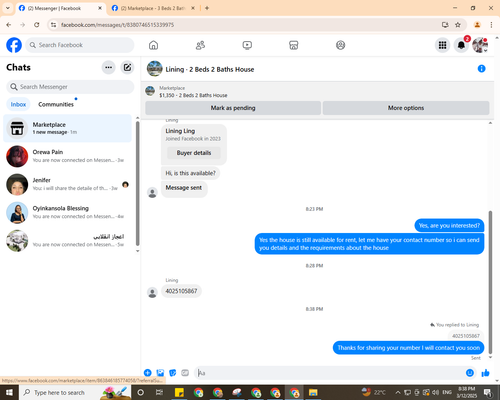Screen dimensions: 500x400
Task: Click the taskbar volume icon
Action: click(435, 392)
